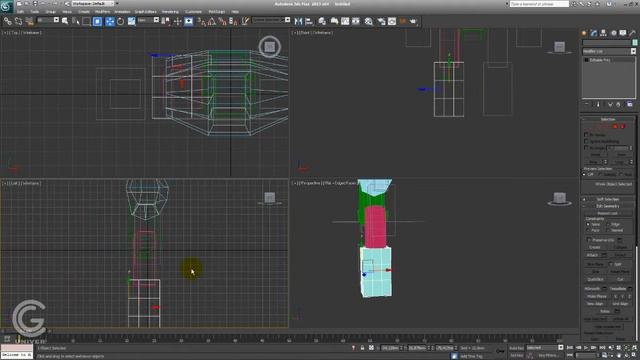Select the Element sub-object level
This screenshot has height=360, width=640.
(623, 127)
